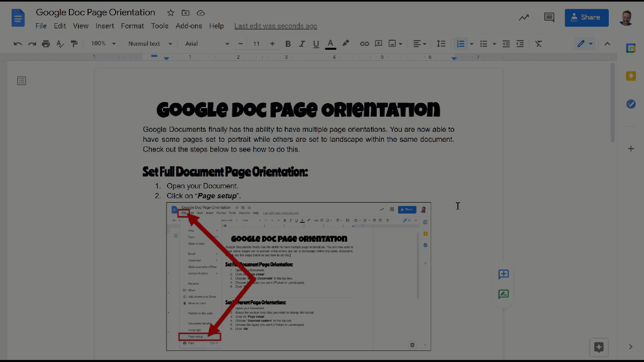Expand the Insert image dropdown arrow
Viewport: 644px width, 362px height.
[x=400, y=44]
